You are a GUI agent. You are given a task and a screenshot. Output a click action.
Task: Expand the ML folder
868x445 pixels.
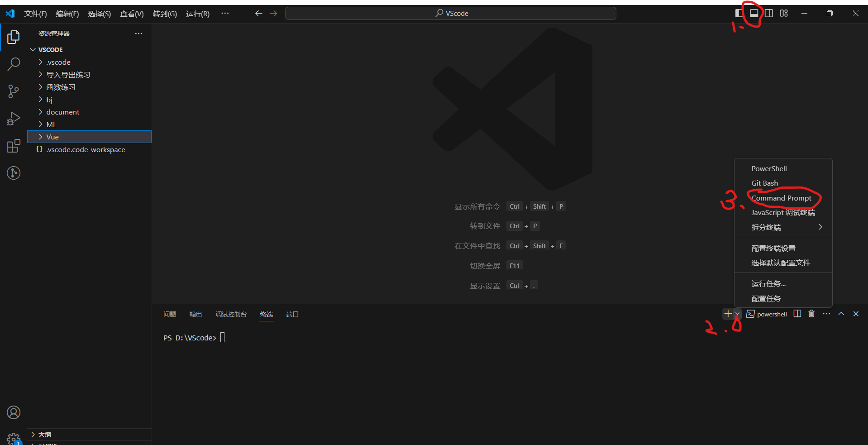click(89, 124)
